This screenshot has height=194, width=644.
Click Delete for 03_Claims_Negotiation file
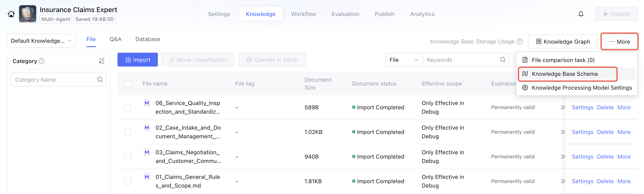point(605,157)
